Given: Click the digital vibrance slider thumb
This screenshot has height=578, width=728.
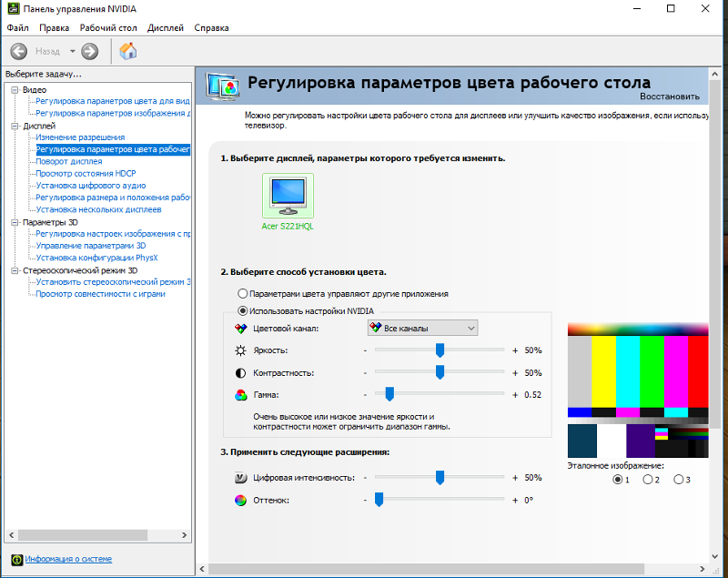Looking at the screenshot, I should tap(440, 477).
